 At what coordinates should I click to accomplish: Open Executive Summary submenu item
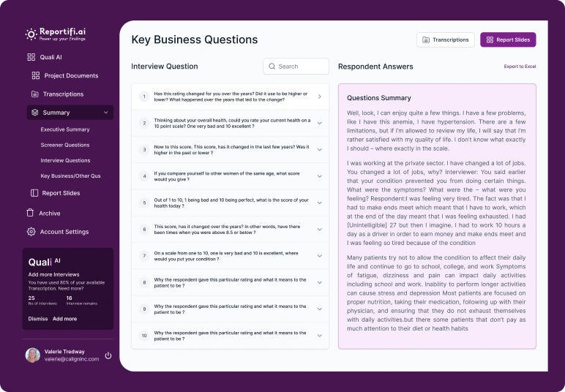(65, 129)
